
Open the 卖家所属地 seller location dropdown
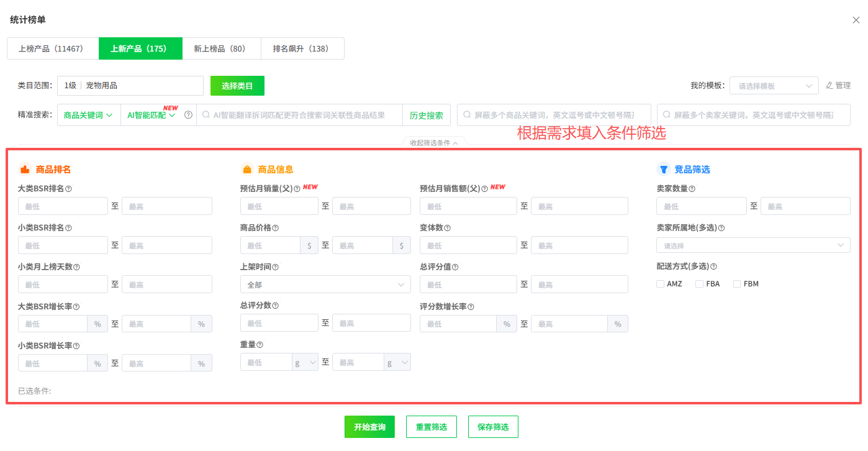(753, 245)
